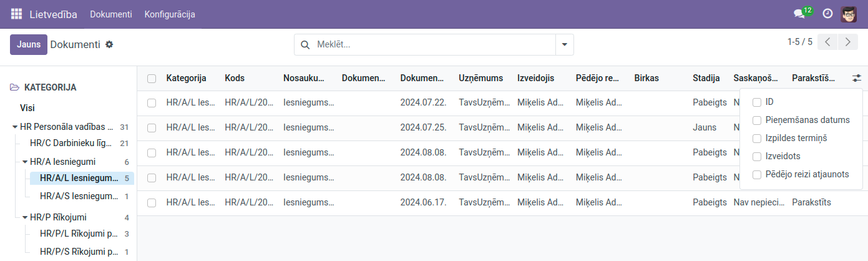This screenshot has height=261, width=868.
Task: Select all rows with header checkbox
Action: (x=152, y=79)
